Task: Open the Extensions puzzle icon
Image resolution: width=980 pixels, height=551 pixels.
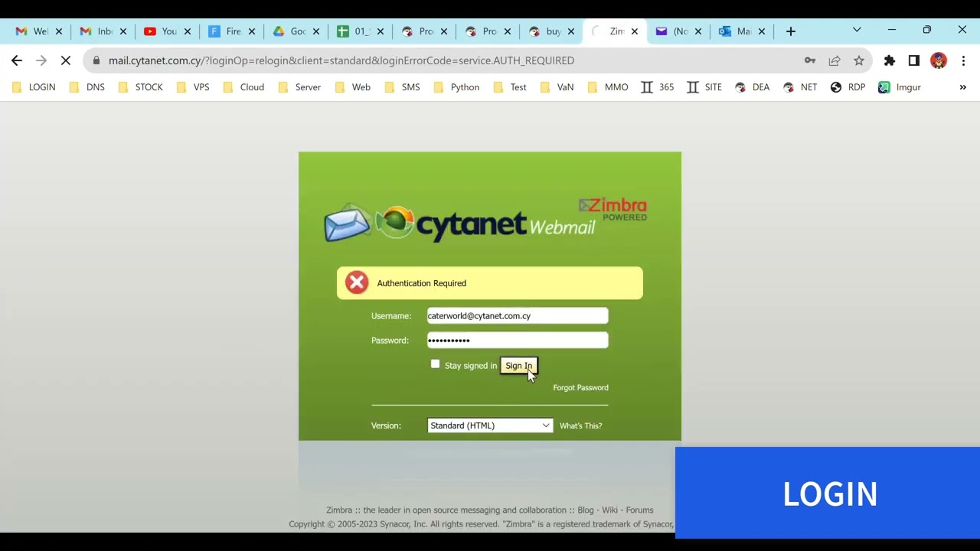Action: pos(890,60)
